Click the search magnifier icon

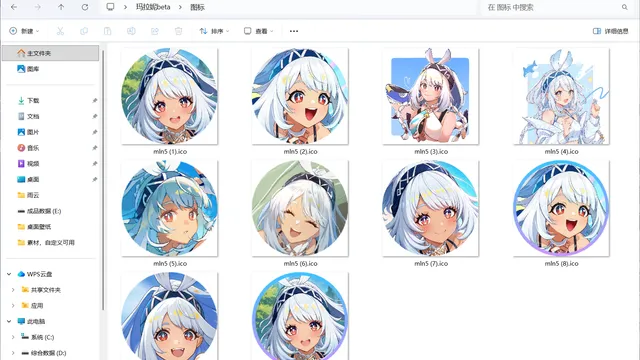624,7
